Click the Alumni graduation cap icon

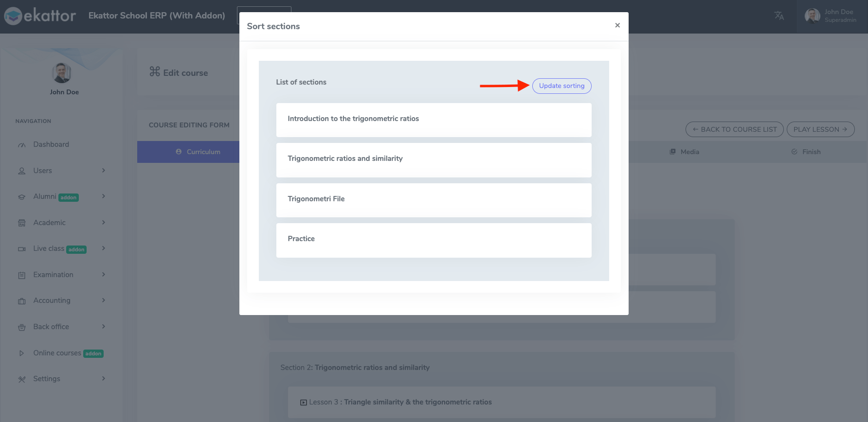pos(22,197)
